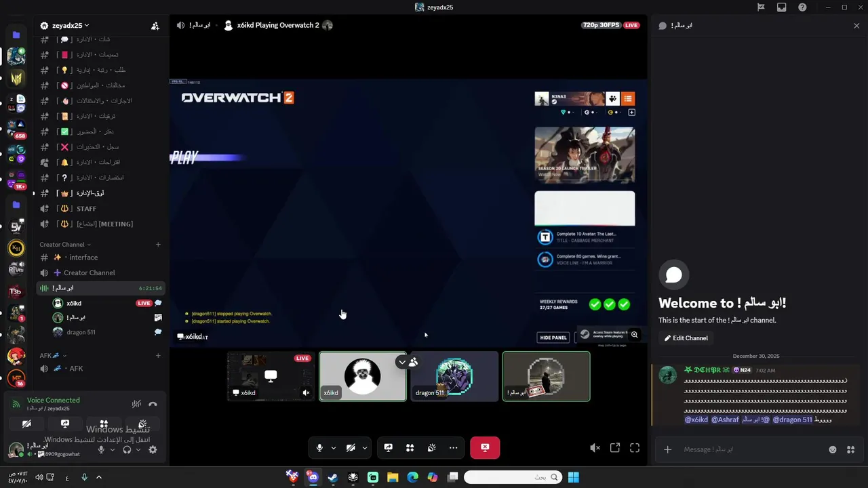Open soundboard button in left voice panel
This screenshot has height=488, width=868.
(x=142, y=424)
